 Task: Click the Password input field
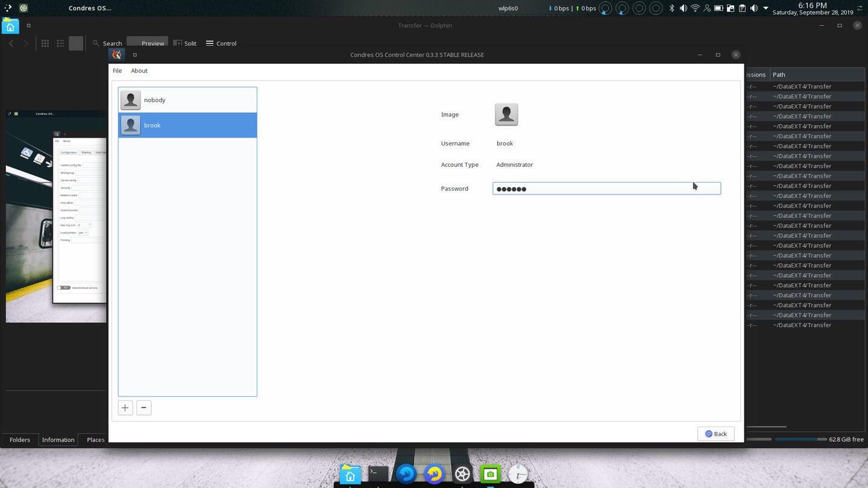pos(606,189)
